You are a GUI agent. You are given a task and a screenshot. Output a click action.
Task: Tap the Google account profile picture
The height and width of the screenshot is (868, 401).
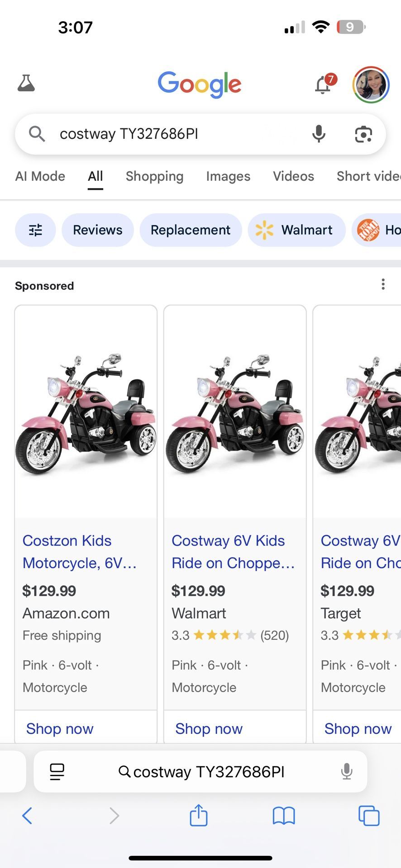pos(371,85)
